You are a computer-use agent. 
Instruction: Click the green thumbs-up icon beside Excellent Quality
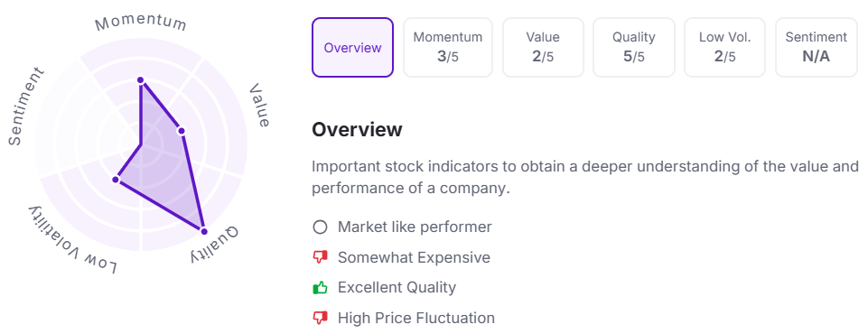(x=320, y=288)
